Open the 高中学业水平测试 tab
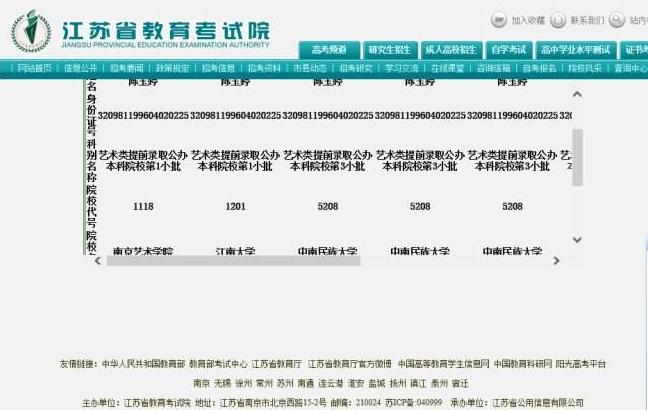 [576, 50]
